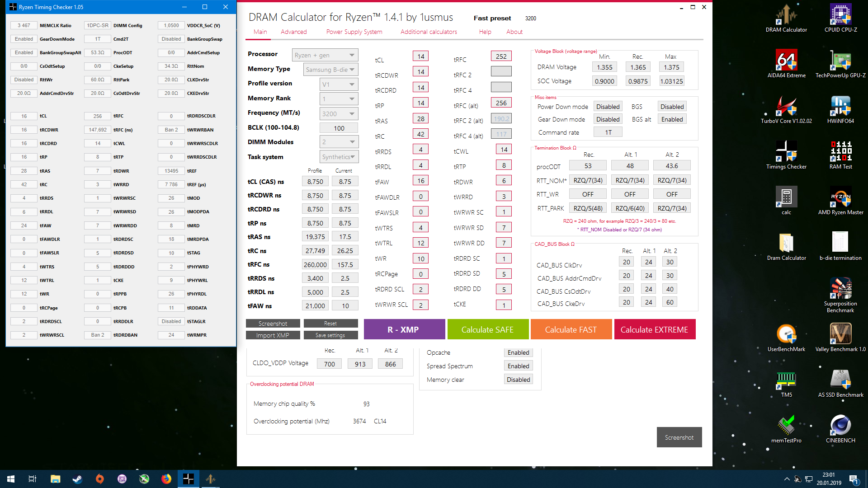Toggle Memory clear Disabled setting
The image size is (868, 488).
(518, 380)
